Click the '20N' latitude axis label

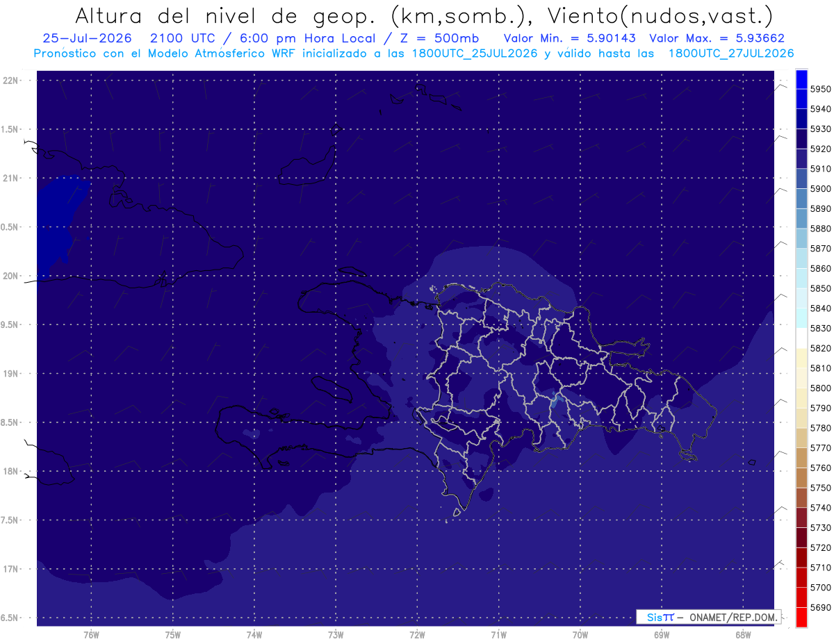pyautogui.click(x=11, y=276)
